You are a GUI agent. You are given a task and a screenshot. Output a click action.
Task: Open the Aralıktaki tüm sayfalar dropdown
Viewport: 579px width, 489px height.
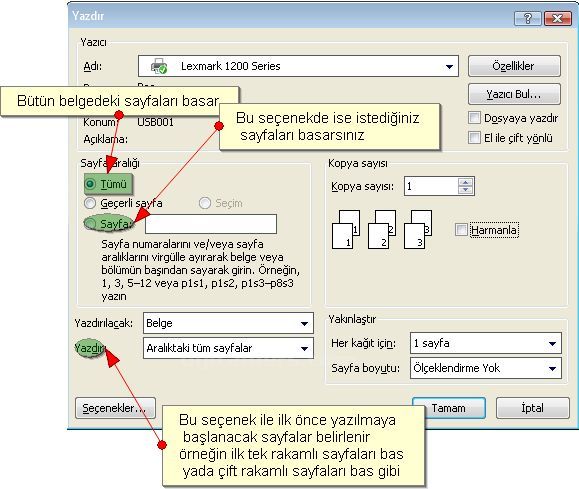tap(304, 348)
